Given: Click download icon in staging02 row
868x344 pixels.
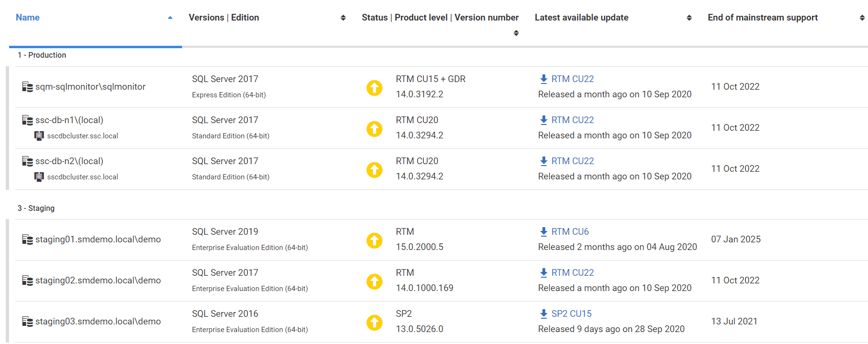Looking at the screenshot, I should tap(543, 273).
